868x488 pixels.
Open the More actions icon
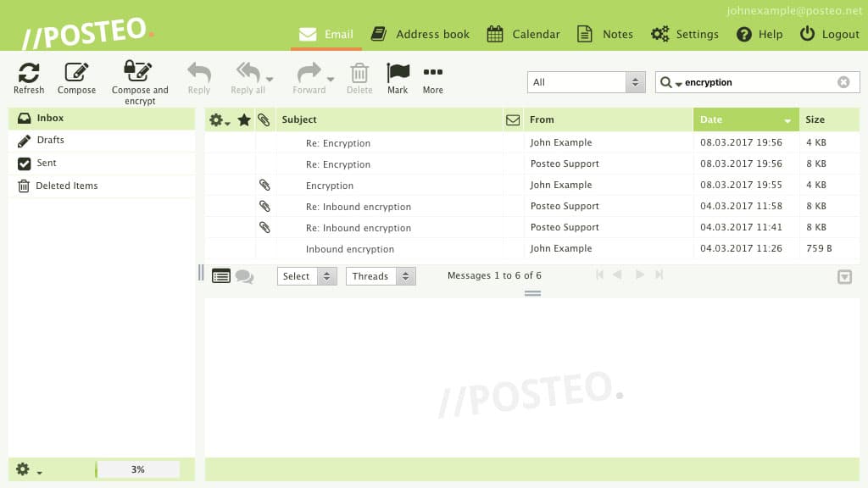coord(432,75)
